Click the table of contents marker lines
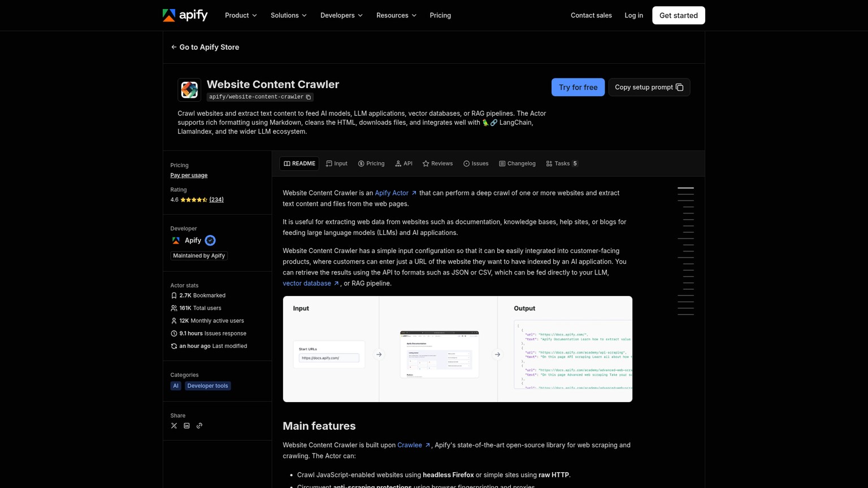The image size is (868, 488). click(x=685, y=251)
